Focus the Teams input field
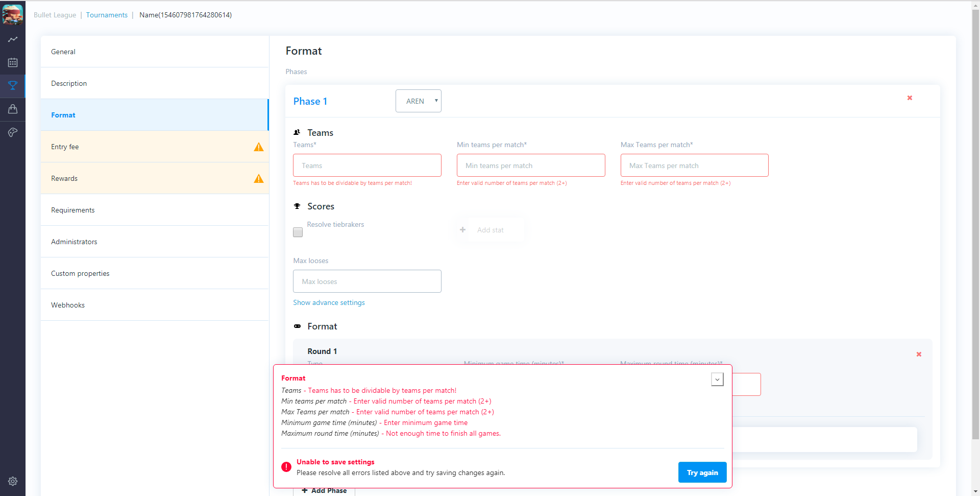980x496 pixels. pyautogui.click(x=367, y=166)
